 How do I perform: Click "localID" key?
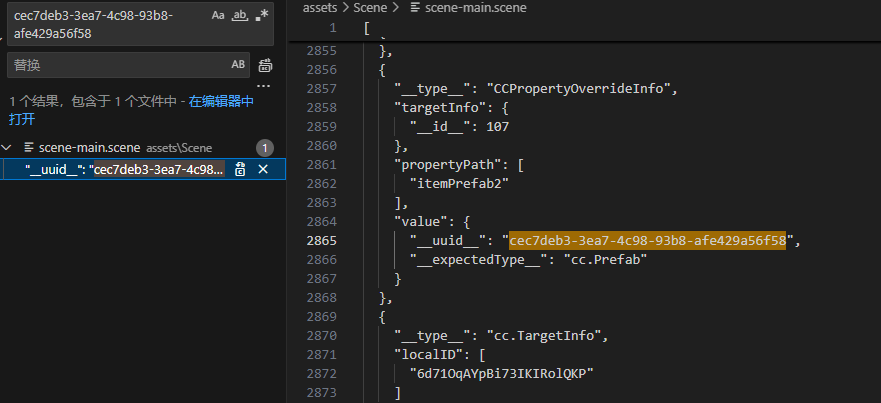[x=428, y=355]
